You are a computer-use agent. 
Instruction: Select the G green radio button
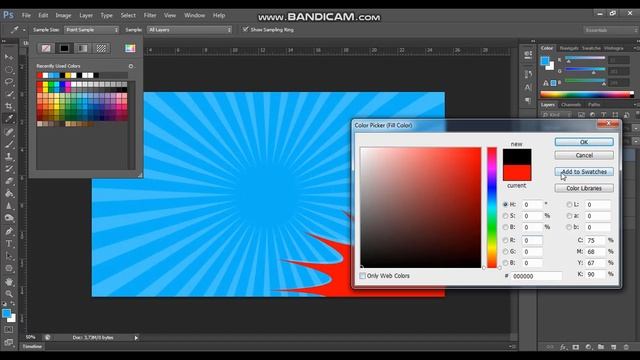coord(506,252)
